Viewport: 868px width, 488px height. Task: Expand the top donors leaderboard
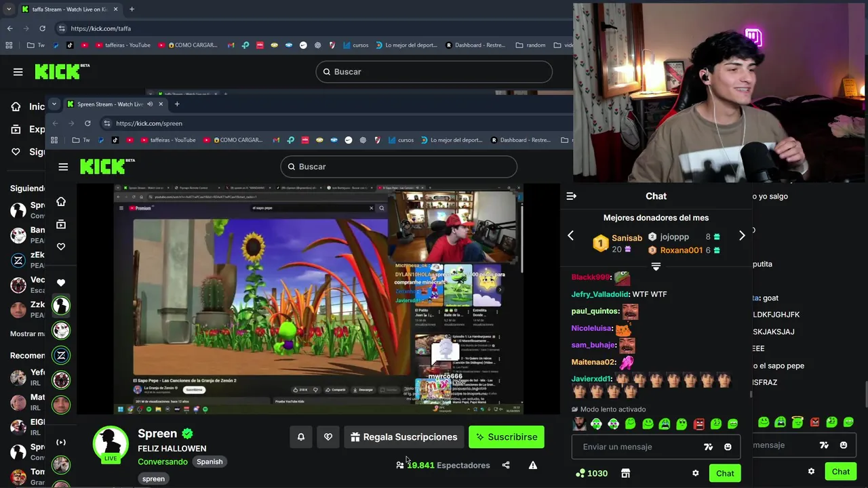point(656,267)
